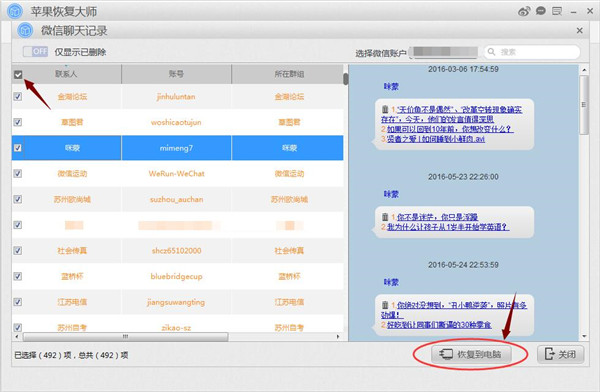Select the highlighted mimeng7 account cell
This screenshot has width=600, height=392.
[176, 148]
